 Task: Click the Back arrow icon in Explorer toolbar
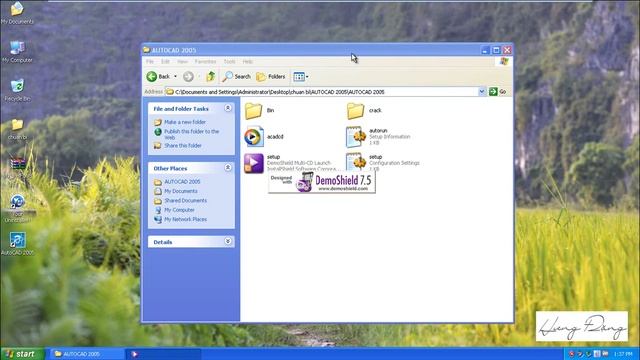coord(152,76)
